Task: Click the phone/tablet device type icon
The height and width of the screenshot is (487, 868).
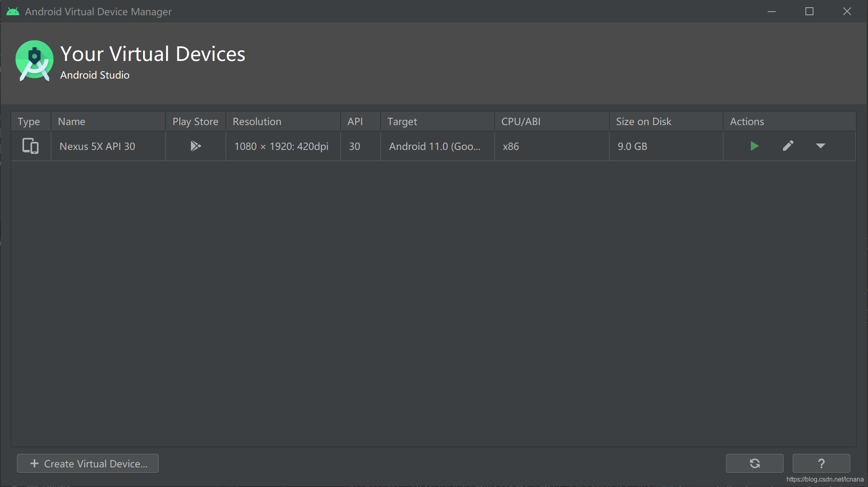Action: pyautogui.click(x=30, y=146)
